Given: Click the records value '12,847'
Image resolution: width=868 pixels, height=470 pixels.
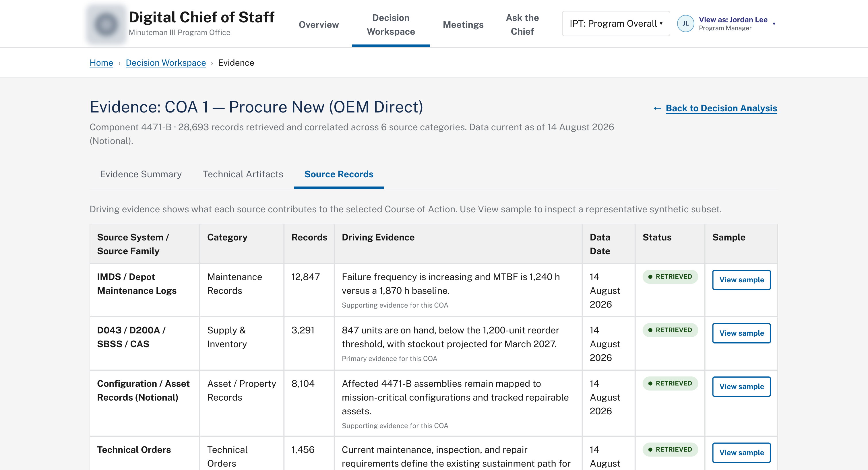Looking at the screenshot, I should 305,277.
